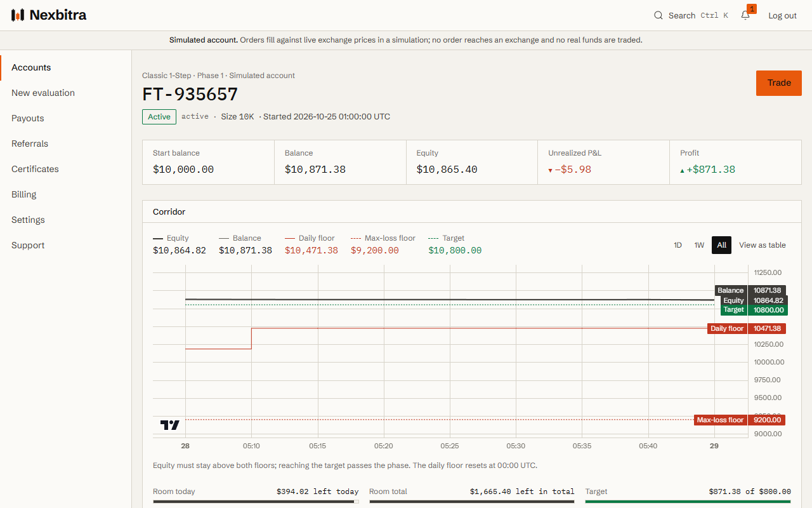Open Search with the Ctrl K field

pyautogui.click(x=691, y=15)
